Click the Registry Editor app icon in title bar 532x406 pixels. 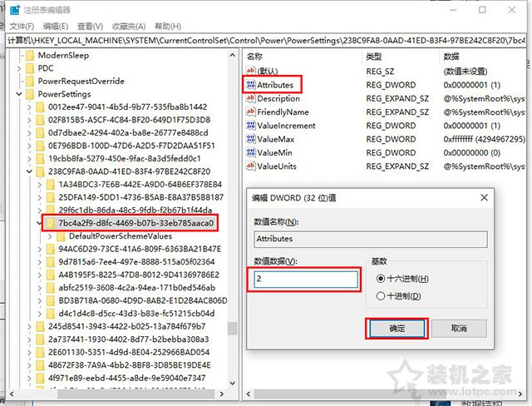(15, 10)
